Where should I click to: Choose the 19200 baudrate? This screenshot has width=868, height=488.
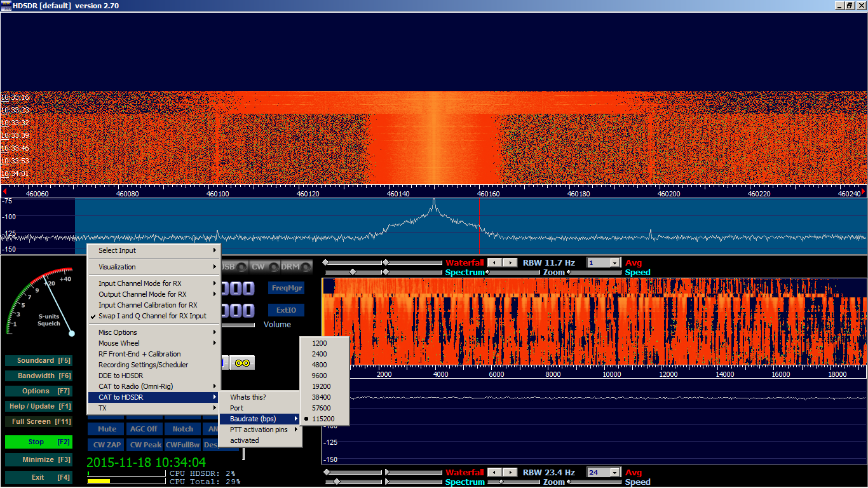pos(323,386)
